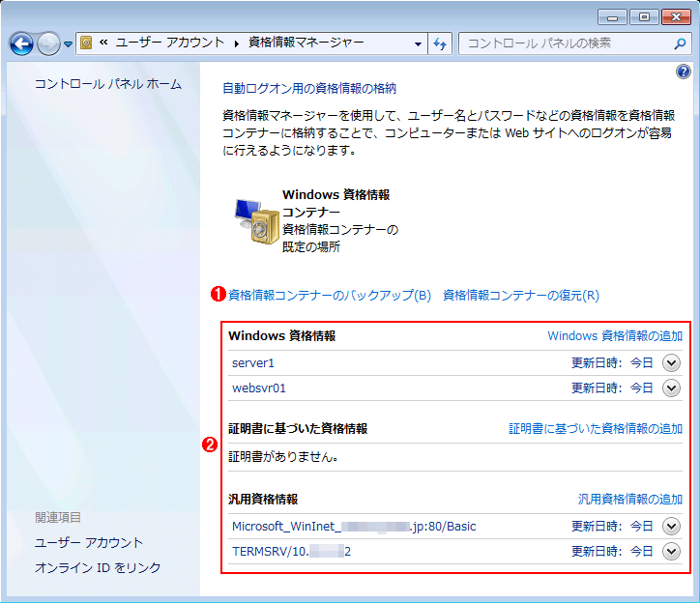Open the TERMSRV credential entry
The height and width of the screenshot is (603, 700).
(x=292, y=551)
